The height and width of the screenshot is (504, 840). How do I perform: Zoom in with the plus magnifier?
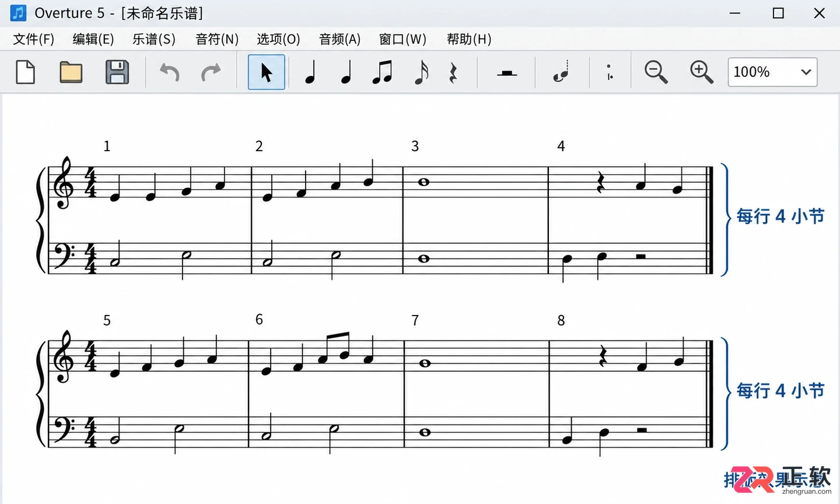click(702, 72)
